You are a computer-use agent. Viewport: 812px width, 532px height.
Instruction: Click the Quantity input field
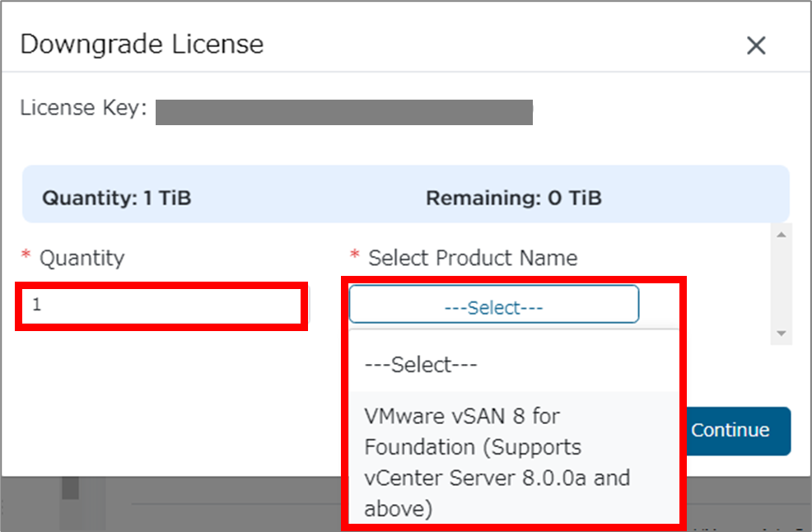tap(161, 306)
